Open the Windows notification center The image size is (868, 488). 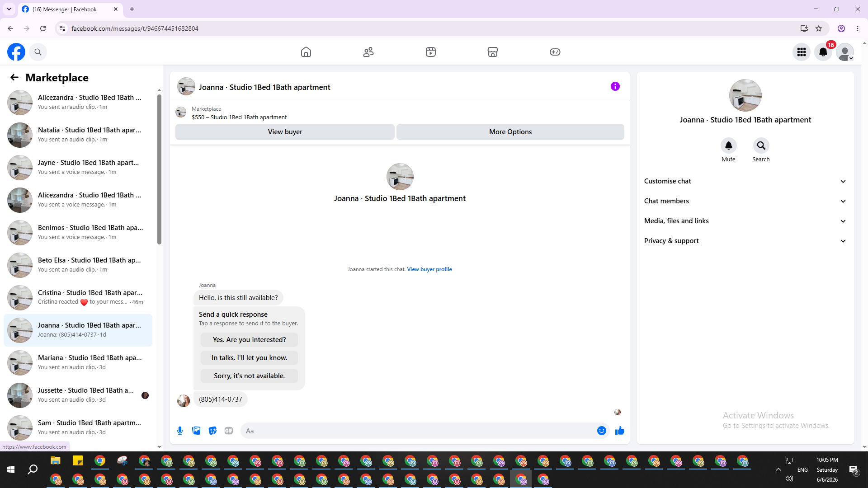coord(854,470)
